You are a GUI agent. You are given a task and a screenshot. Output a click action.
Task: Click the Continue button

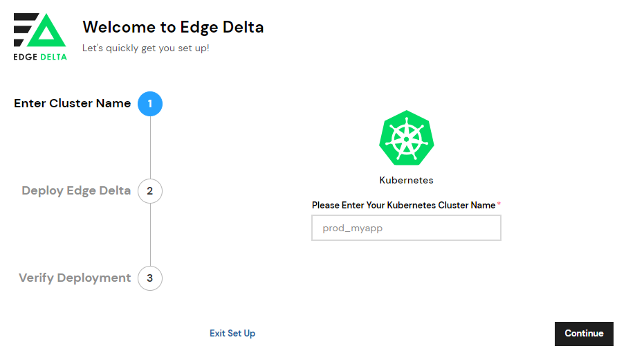coord(584,334)
